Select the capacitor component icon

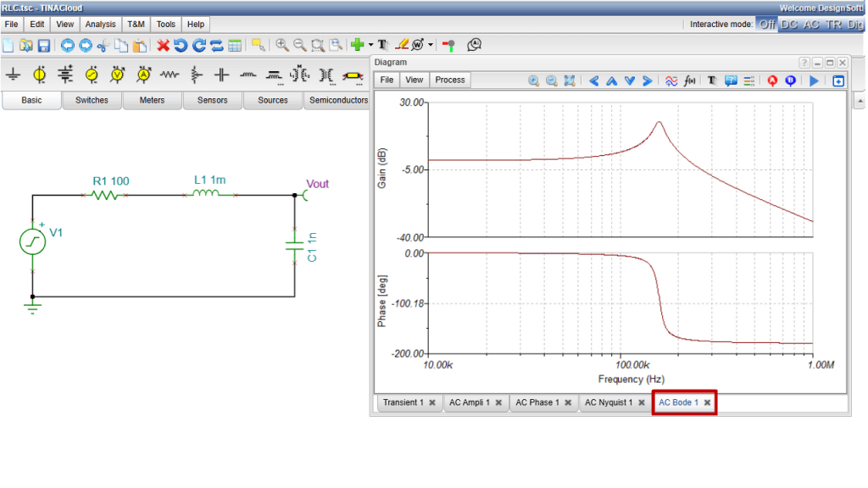(221, 75)
